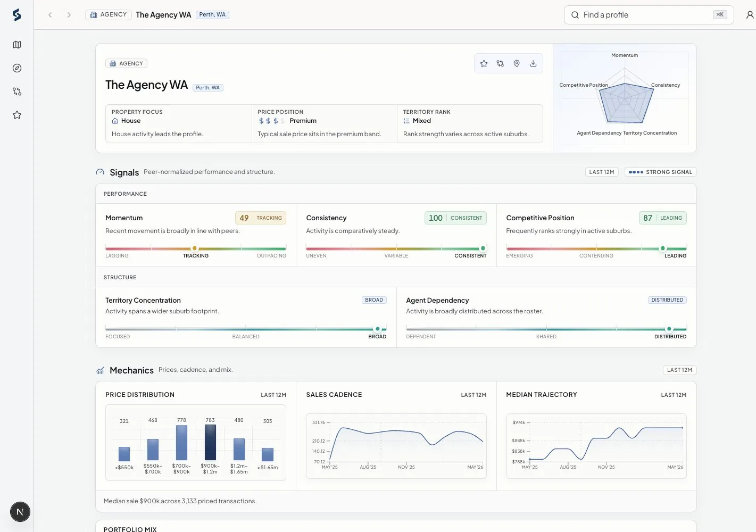Click the Sales Cadence LAST 12M label
The width and height of the screenshot is (756, 532).
473,395
